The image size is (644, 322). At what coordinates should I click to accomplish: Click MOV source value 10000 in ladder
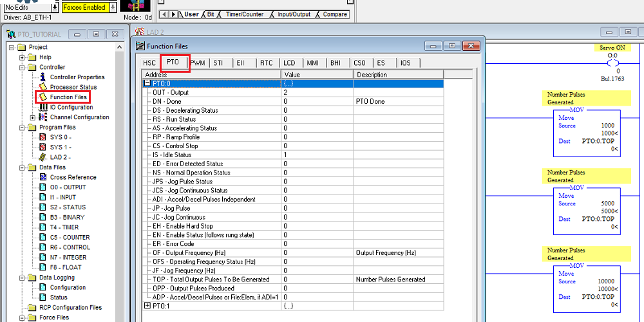point(606,281)
